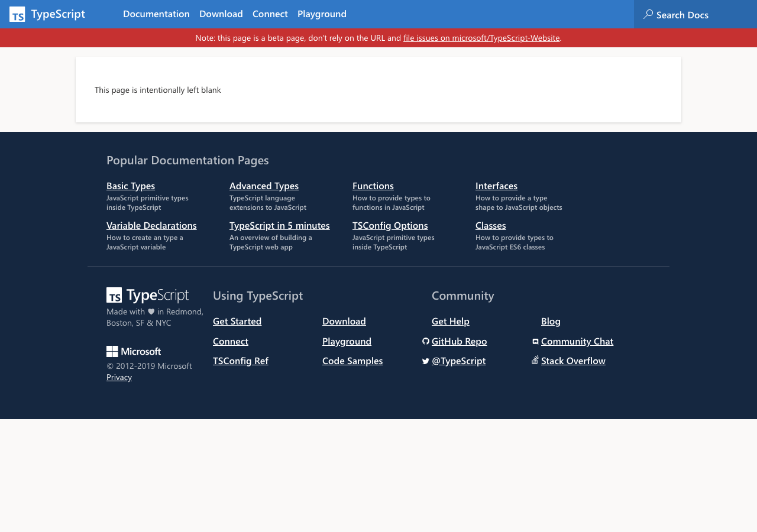
Task: Click the 'Using TypeScript' heading
Action: [258, 296]
